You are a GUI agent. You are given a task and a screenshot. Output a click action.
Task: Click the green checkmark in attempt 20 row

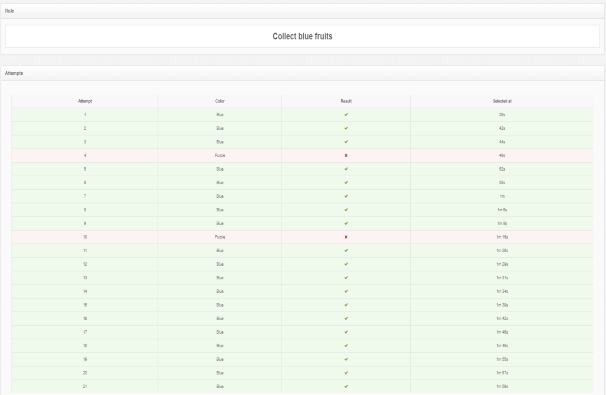[x=346, y=373]
